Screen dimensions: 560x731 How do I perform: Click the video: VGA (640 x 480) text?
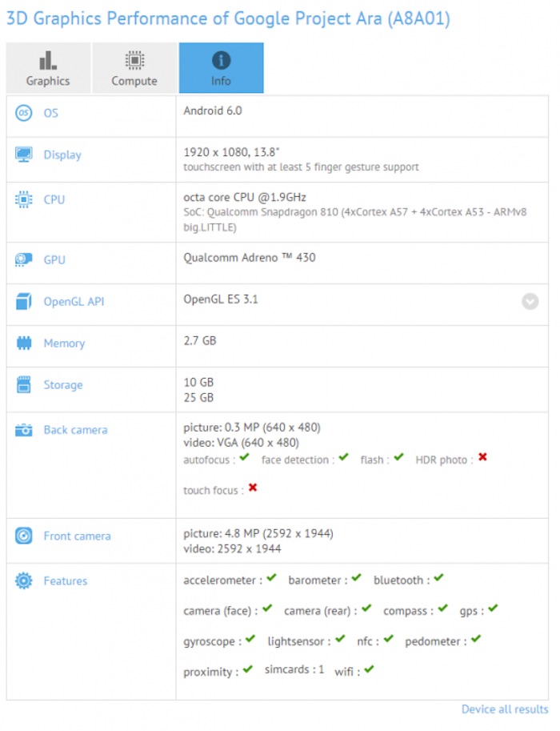pyautogui.click(x=241, y=443)
